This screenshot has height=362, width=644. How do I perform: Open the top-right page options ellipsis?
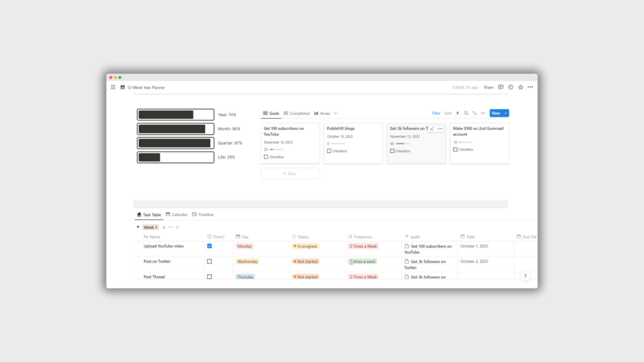530,87
